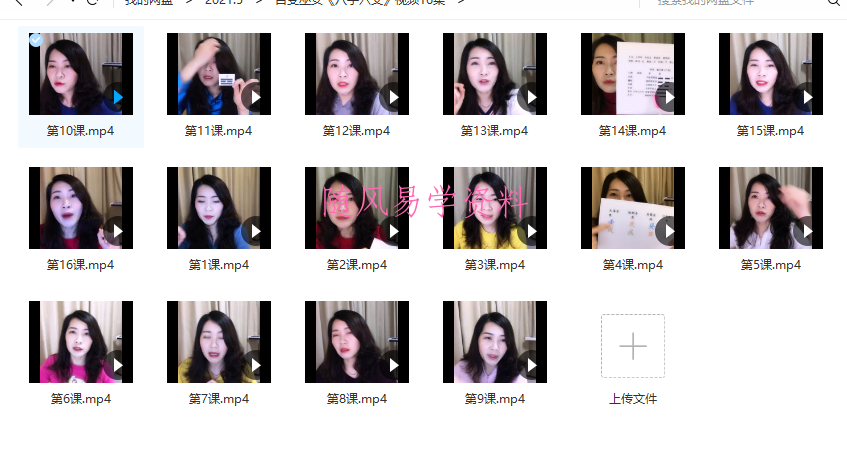847x464 pixels.
Task: Select the label 第9课.mp4
Action: [494, 399]
